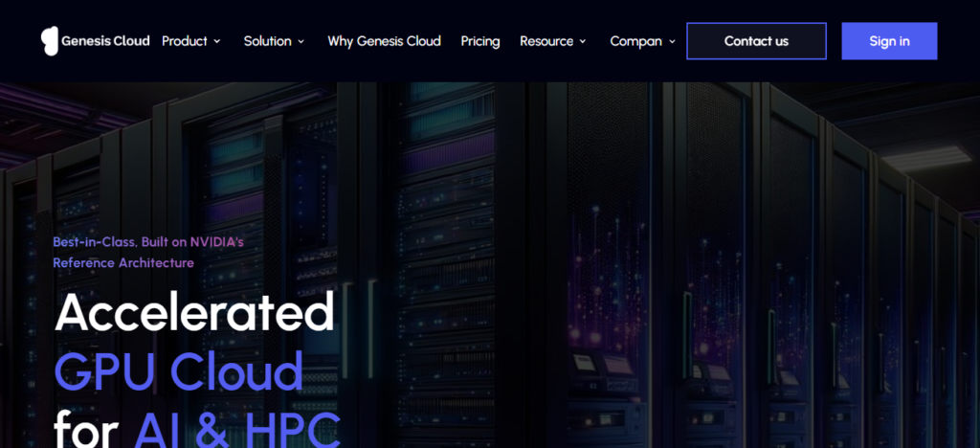The width and height of the screenshot is (980, 448).
Task: Expand the Solution dropdown chevron
Action: (x=301, y=41)
